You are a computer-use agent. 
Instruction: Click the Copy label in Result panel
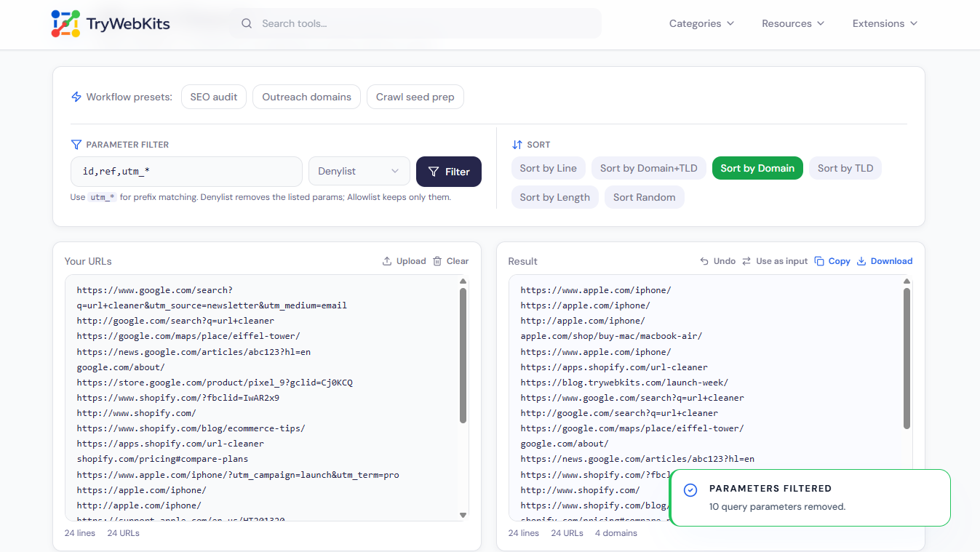pos(840,261)
